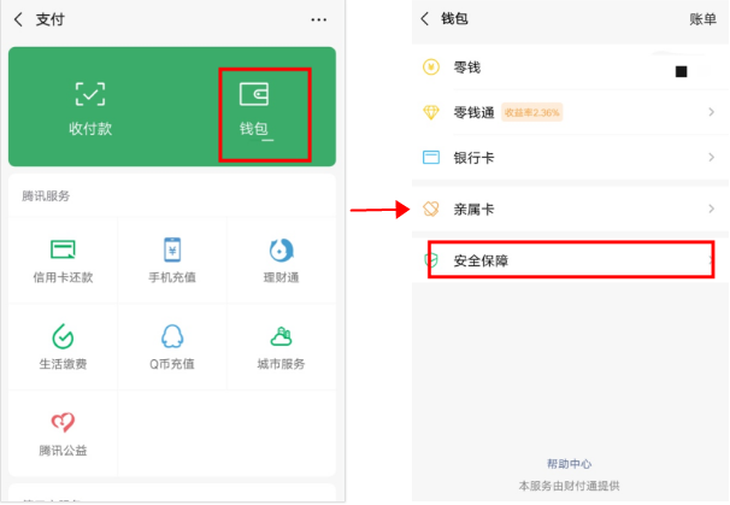Open the 安全保障 row
730x505 pixels.
coord(570,260)
